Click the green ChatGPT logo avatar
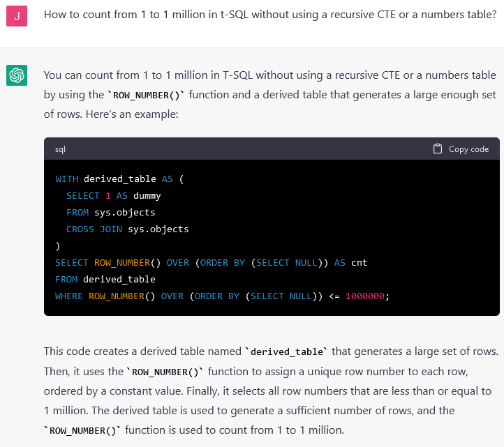The height and width of the screenshot is (447, 504). 17,75
